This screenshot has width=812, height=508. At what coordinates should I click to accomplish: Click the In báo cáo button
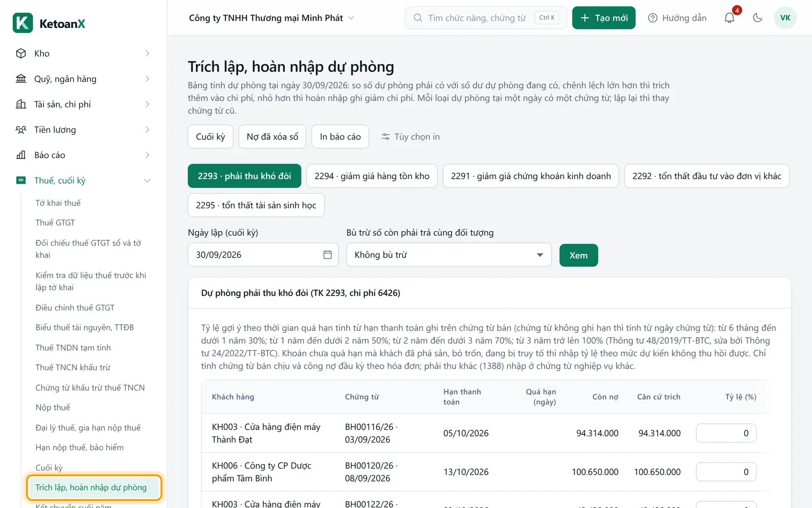[341, 137]
